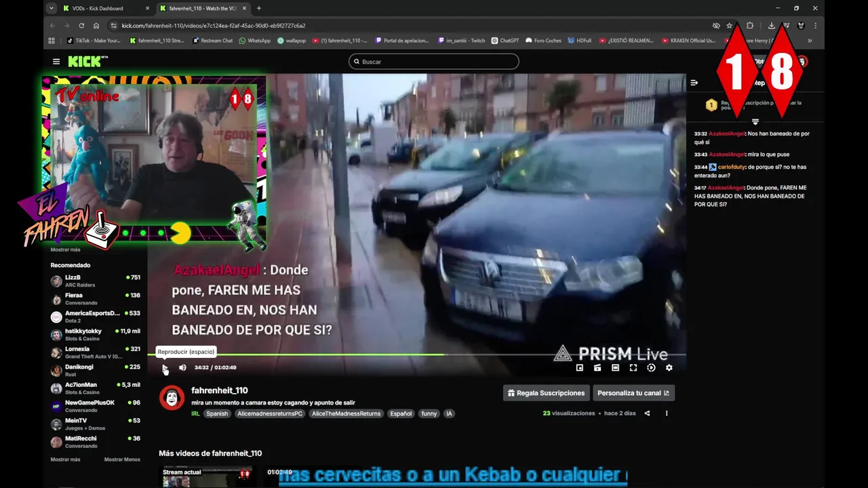Select the Español tag
Viewport: 868px width, 488px height.
pos(401,413)
